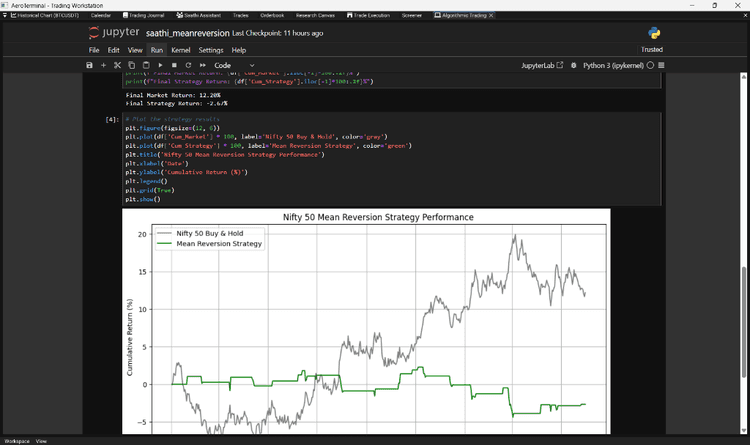Click the kernel status circle indicator
Viewport: 750px width, 445px height.
[650, 65]
